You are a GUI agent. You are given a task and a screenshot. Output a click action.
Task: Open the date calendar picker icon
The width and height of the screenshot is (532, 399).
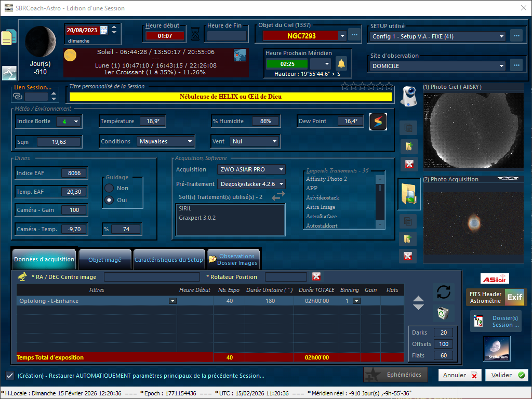[x=104, y=30]
